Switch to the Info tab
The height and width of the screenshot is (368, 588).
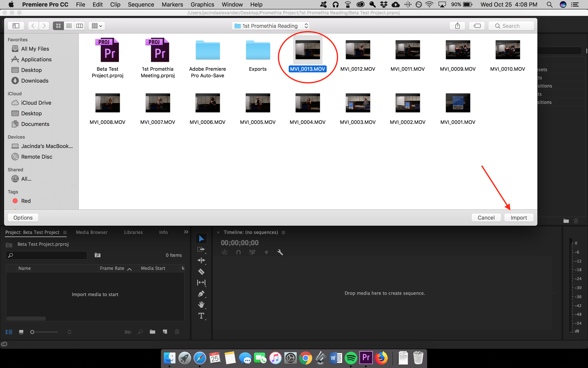[163, 232]
